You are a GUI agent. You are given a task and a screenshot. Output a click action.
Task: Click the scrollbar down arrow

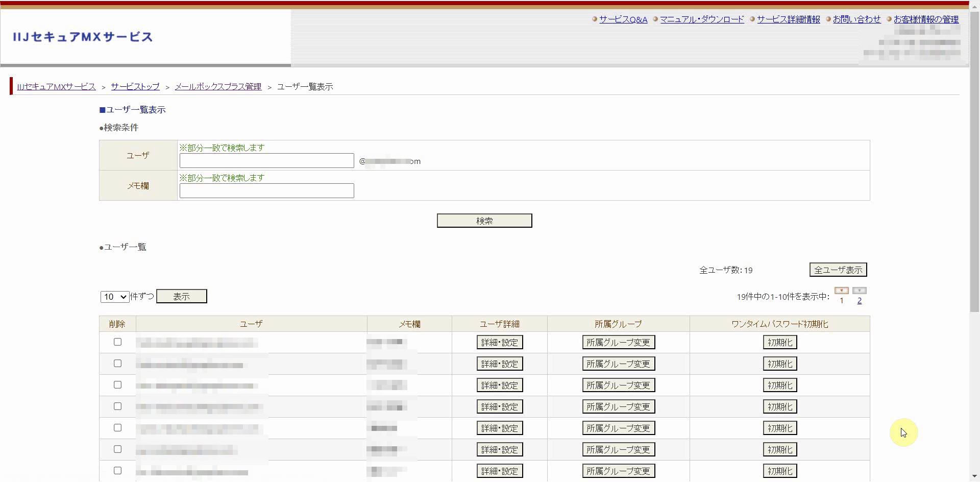pyautogui.click(x=975, y=477)
